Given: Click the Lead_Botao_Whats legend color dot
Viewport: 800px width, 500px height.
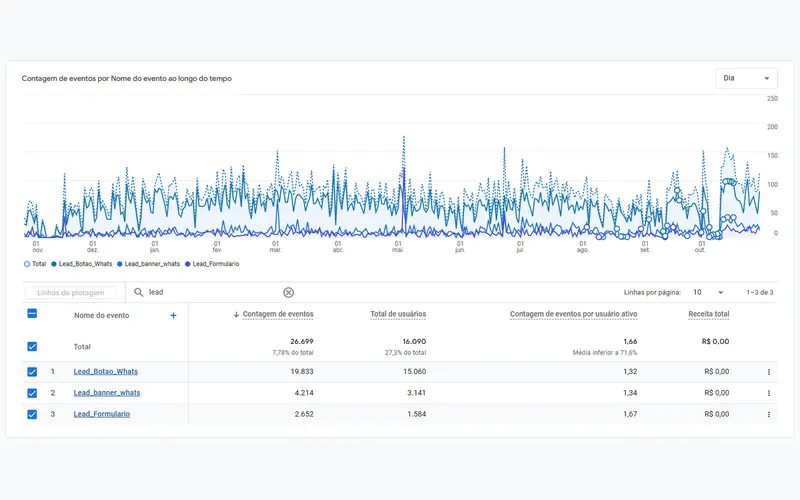Looking at the screenshot, I should [54, 264].
